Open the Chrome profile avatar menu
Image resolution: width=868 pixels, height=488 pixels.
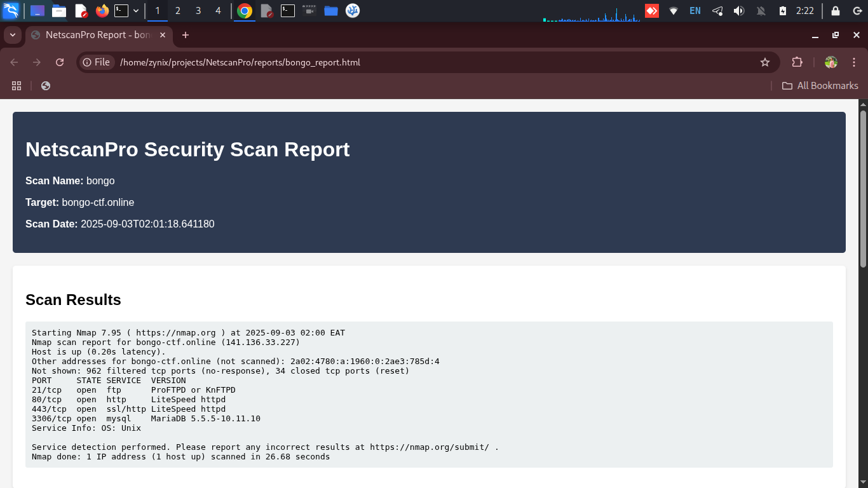coord(831,62)
